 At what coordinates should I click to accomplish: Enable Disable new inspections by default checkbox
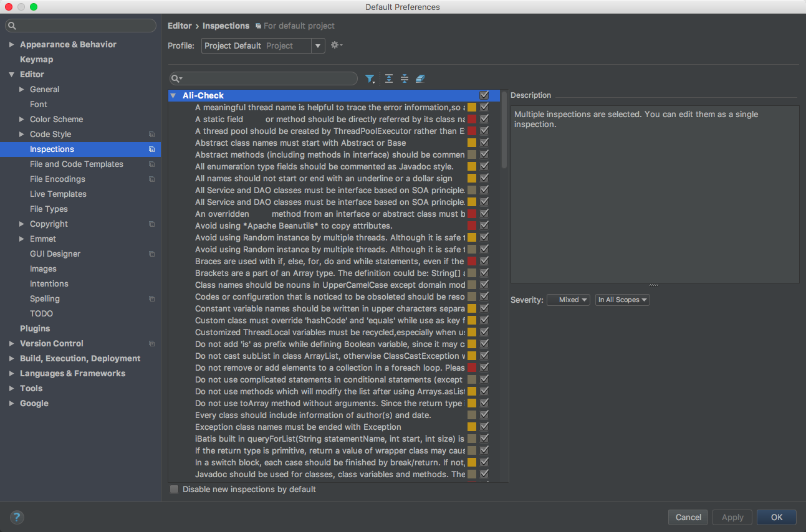click(175, 490)
